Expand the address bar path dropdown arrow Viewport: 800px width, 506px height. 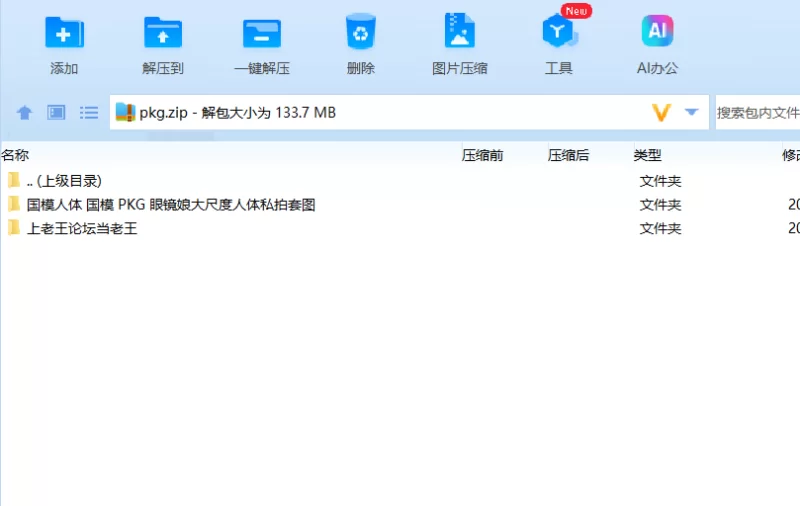691,113
